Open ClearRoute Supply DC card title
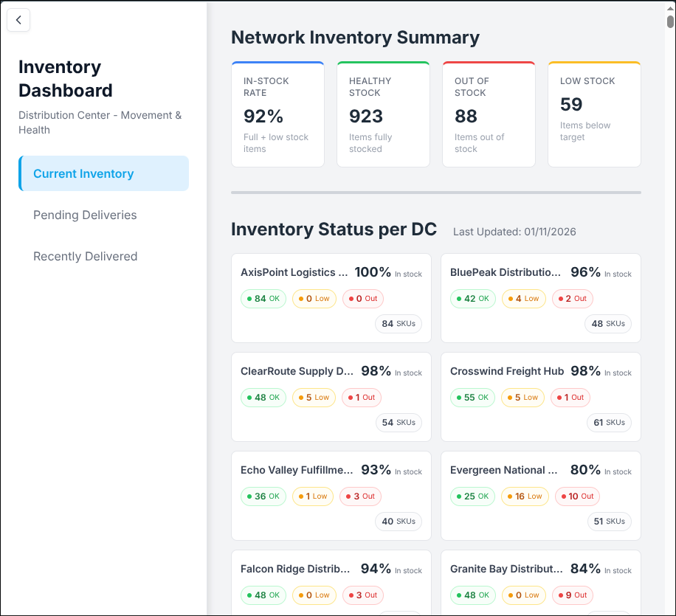This screenshot has height=616, width=676. (297, 371)
